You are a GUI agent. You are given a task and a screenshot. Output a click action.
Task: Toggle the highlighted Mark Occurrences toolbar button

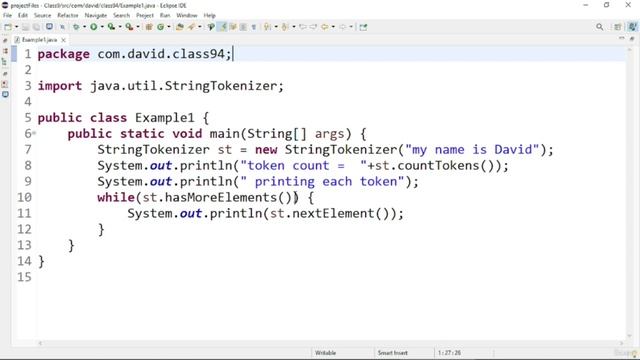click(223, 27)
